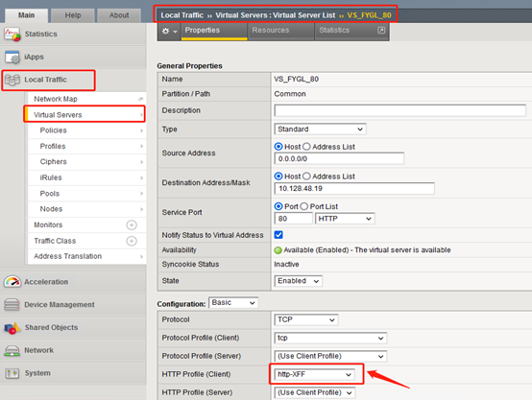Click the iApps window icon
This screenshot has width=532, height=400.
pos(12,58)
